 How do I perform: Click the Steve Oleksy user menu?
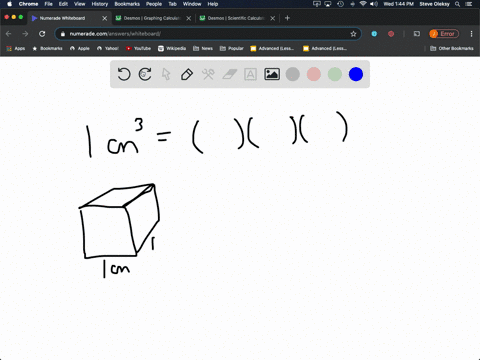[434, 4]
